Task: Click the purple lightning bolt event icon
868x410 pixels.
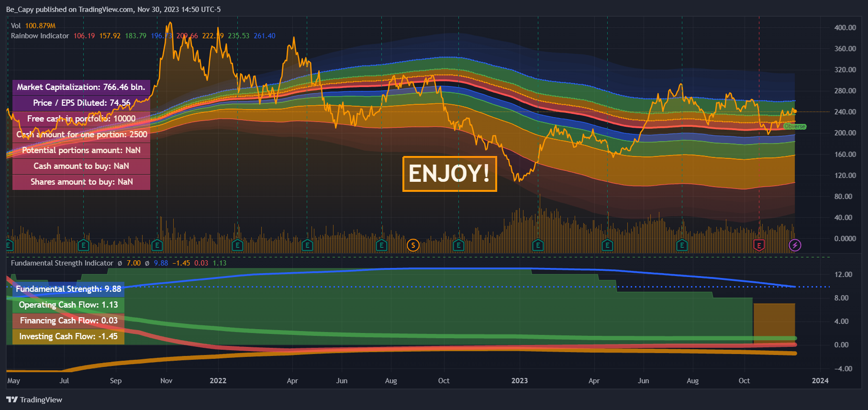Action: (x=795, y=245)
